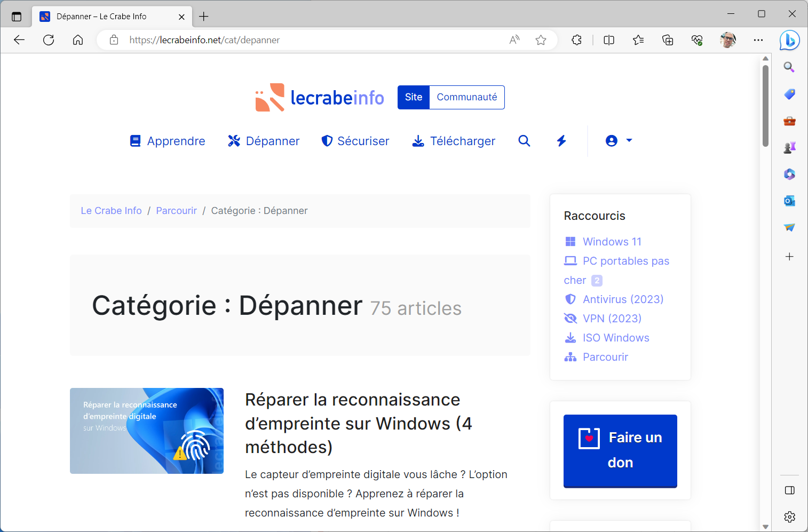808x532 pixels.
Task: Open the fingerprint repair article title
Action: tap(359, 423)
